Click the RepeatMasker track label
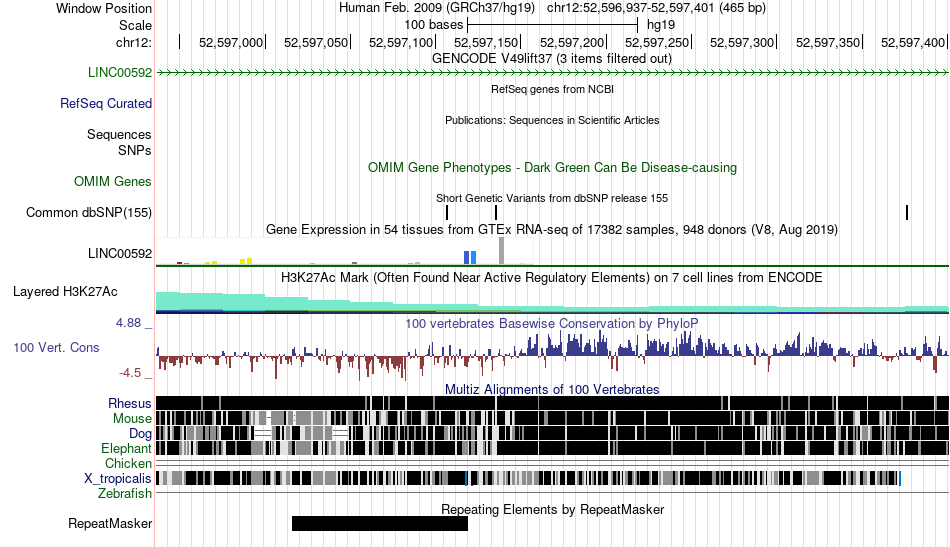This screenshot has height=547, width=950. (110, 523)
